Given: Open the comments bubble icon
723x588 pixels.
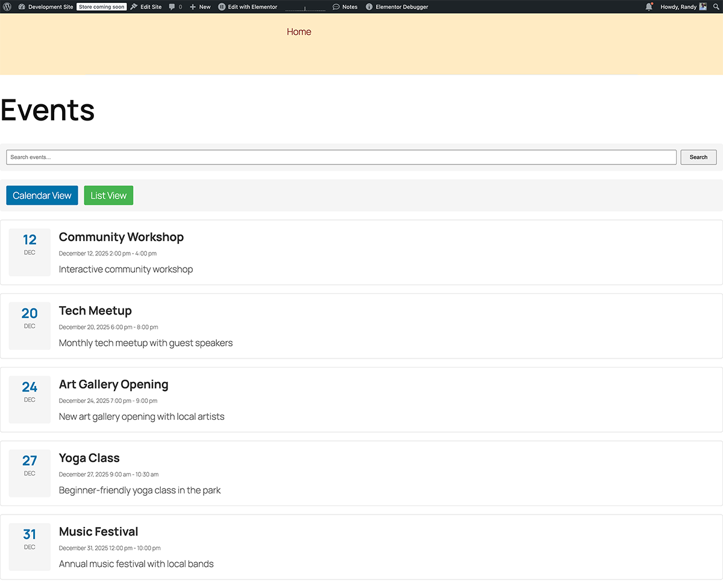Looking at the screenshot, I should (173, 7).
